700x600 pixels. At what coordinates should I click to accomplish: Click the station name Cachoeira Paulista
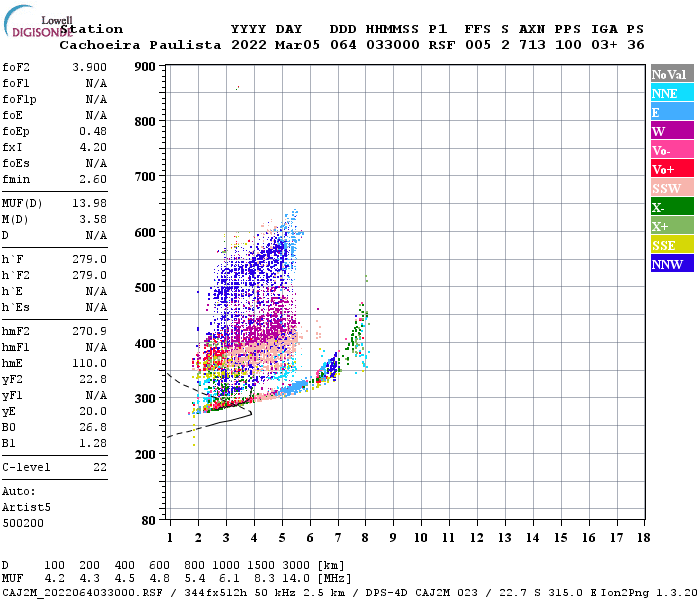(140, 45)
